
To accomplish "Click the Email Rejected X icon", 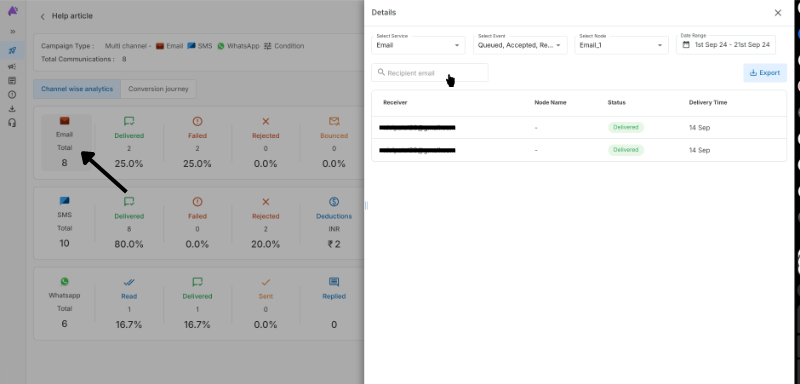I will [266, 121].
